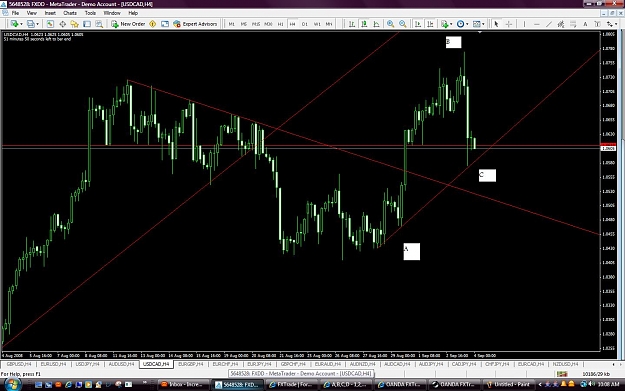This screenshot has width=625, height=391.
Task: Click the Zoom Out magnifier icon
Action: point(403,24)
